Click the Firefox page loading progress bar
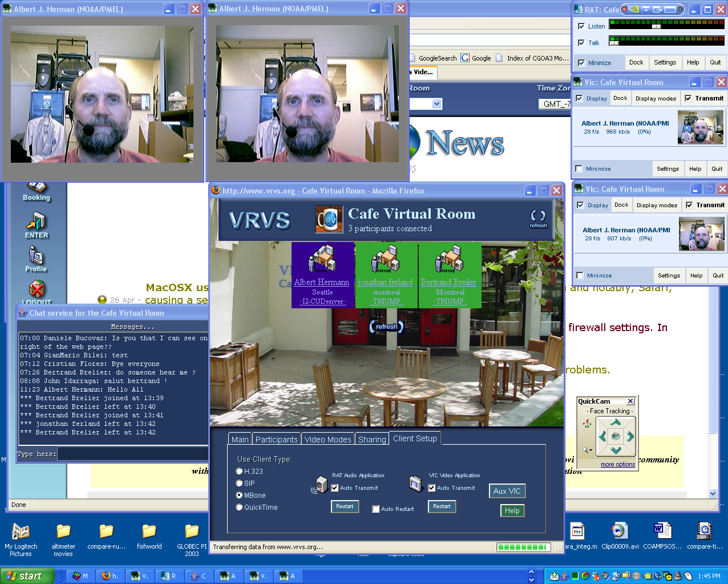This screenshot has width=728, height=584. (x=523, y=547)
